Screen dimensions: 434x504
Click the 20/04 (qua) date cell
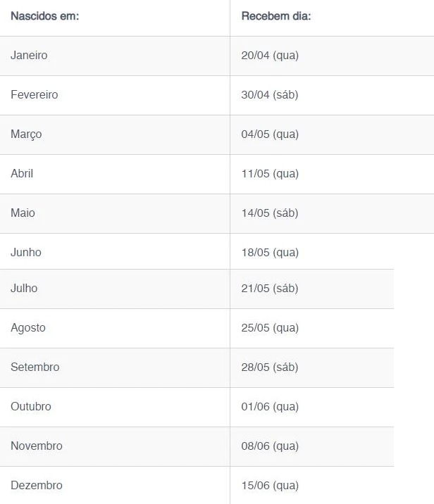[270, 55]
